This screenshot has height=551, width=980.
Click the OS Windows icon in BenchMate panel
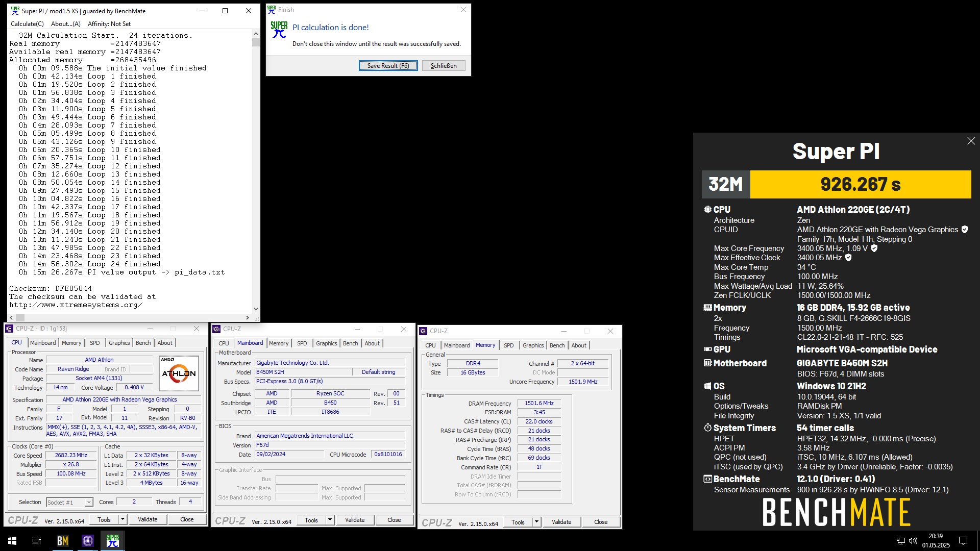[x=707, y=386]
